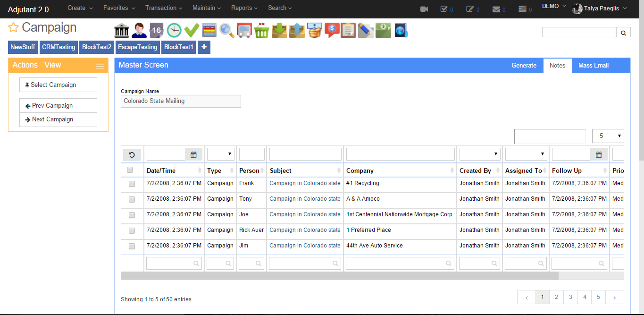Click the green checkmark toolbar icon
This screenshot has height=315, width=644.
[192, 31]
